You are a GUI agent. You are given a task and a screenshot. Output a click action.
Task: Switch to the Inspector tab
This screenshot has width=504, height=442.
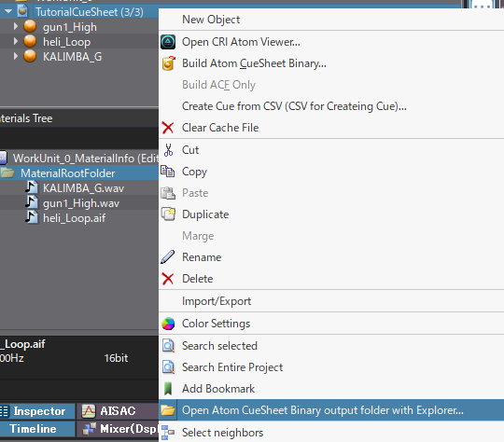click(x=37, y=411)
